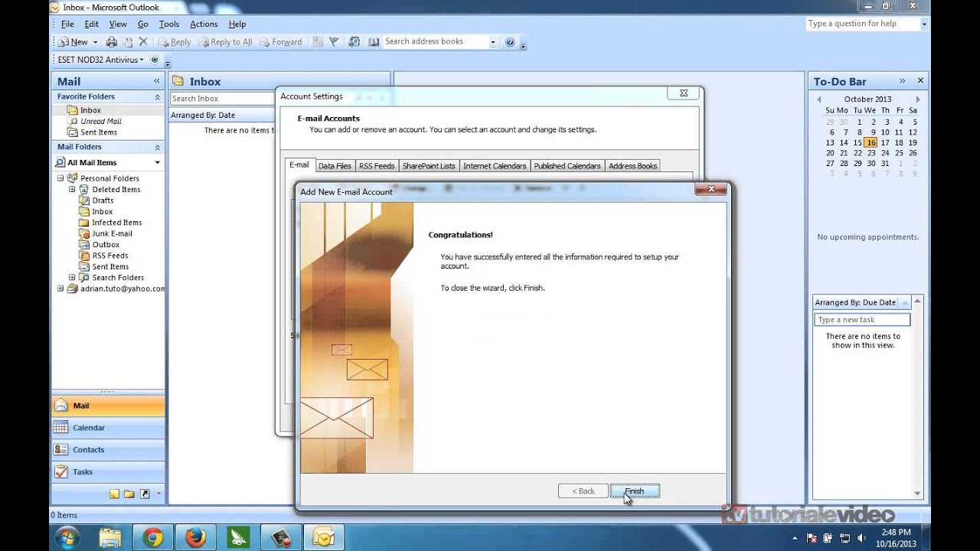
Task: Open the Edit menu
Action: click(91, 24)
